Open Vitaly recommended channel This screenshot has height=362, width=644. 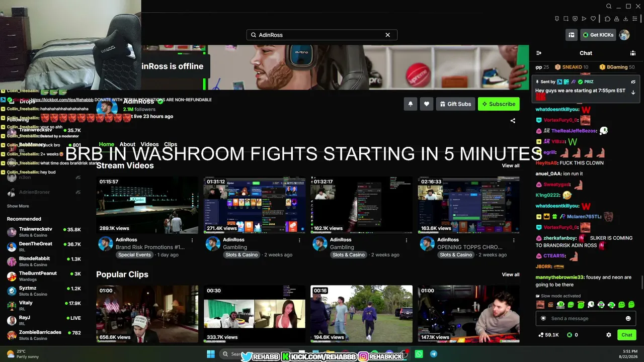tap(44, 305)
